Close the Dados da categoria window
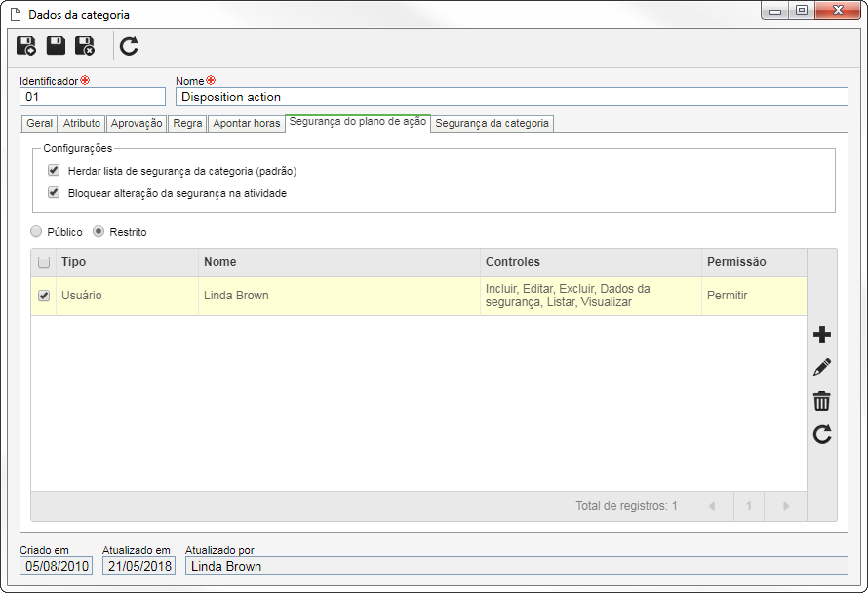Image resolution: width=868 pixels, height=593 pixels. (838, 11)
